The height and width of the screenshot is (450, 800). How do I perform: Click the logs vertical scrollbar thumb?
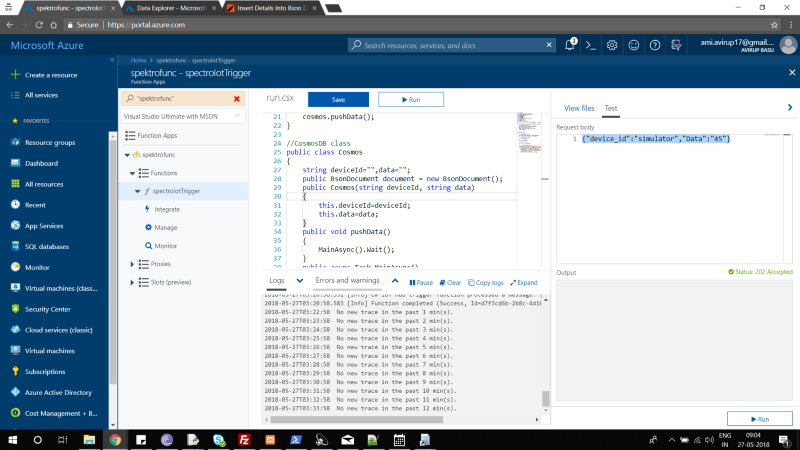click(x=545, y=398)
